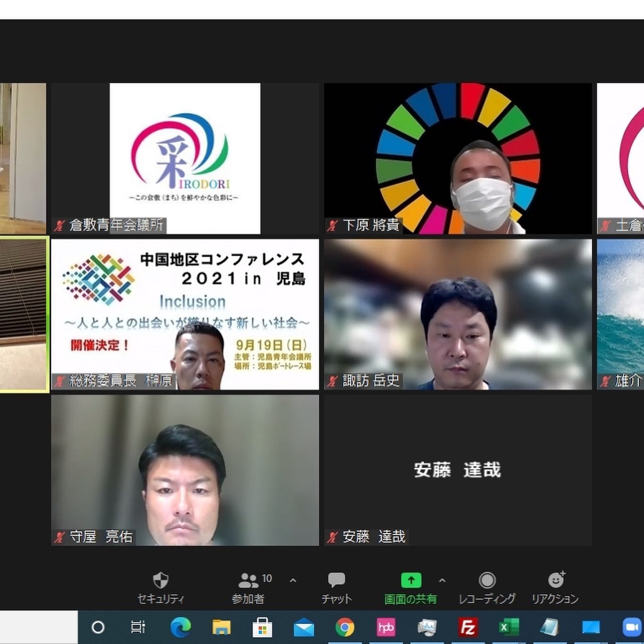Click the Windows search circle on the taskbar
The width and height of the screenshot is (644, 644).
(98, 627)
